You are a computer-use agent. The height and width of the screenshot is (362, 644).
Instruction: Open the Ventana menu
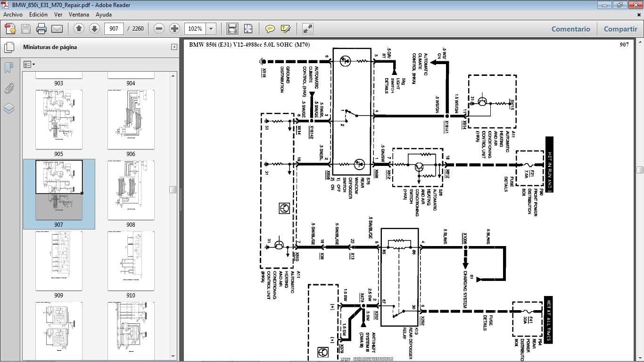pos(79,15)
